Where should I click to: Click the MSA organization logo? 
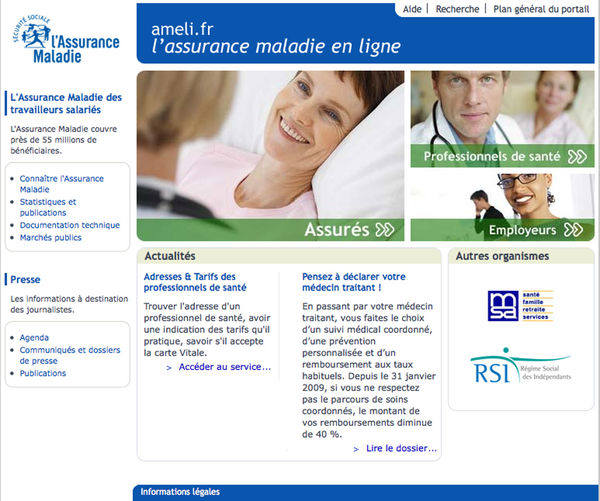pyautogui.click(x=519, y=306)
